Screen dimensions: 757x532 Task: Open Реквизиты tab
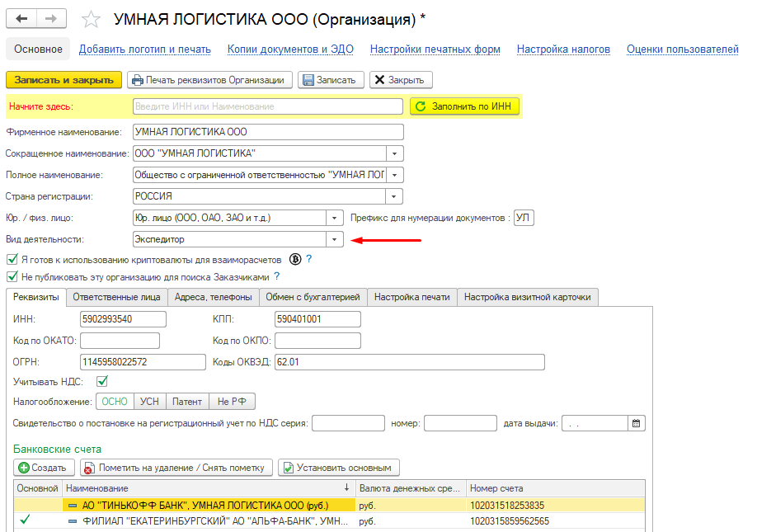pyautogui.click(x=36, y=297)
